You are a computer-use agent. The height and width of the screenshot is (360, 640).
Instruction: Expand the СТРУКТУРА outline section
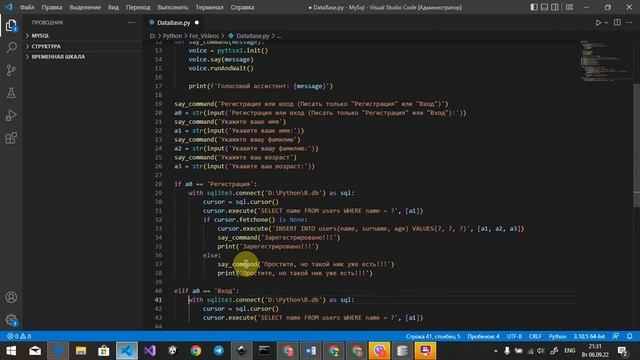[x=46, y=47]
